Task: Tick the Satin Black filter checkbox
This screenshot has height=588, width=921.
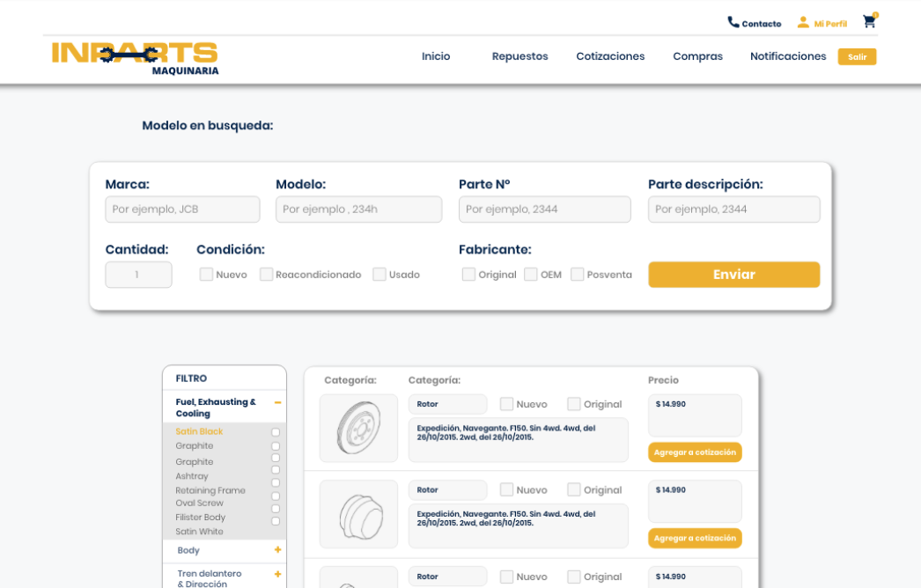Action: [276, 432]
